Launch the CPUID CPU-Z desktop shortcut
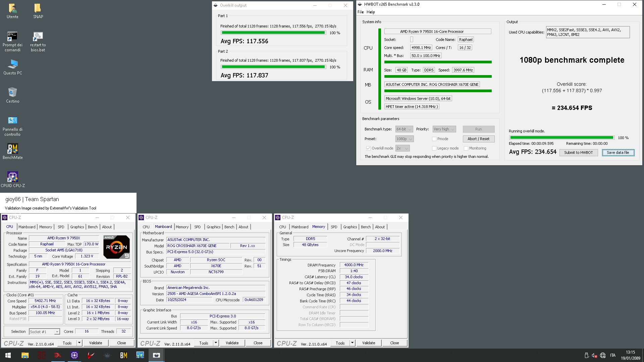 (13, 180)
